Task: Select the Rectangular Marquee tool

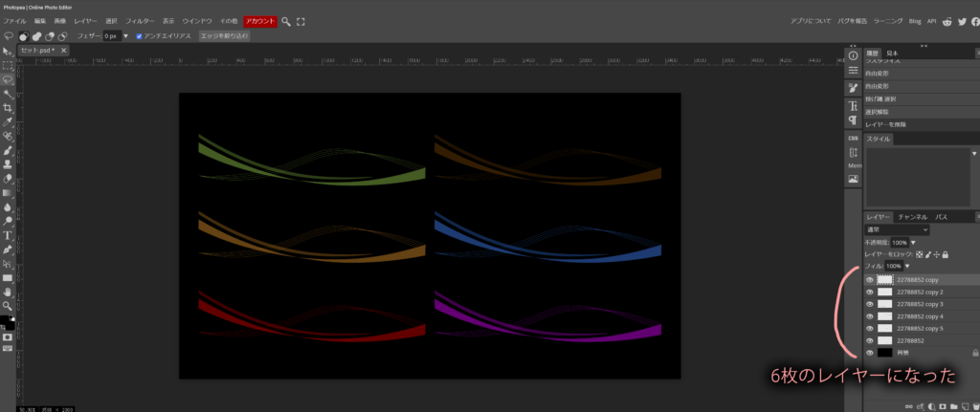Action: tap(8, 66)
